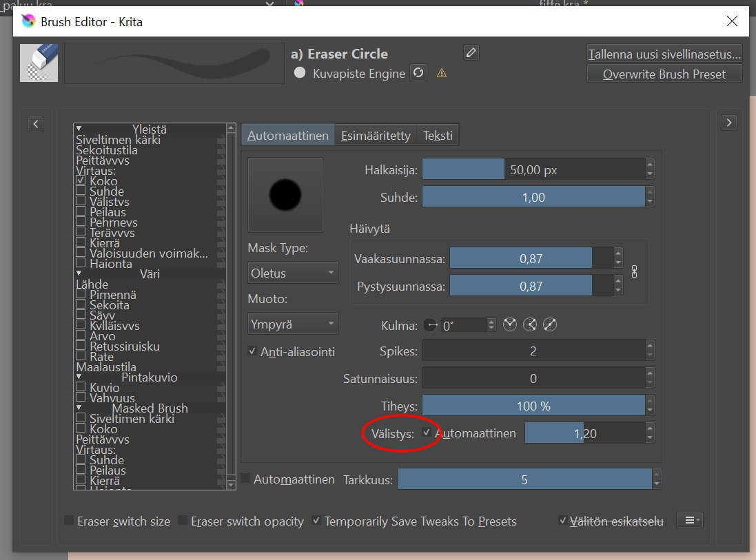Toggle the Koko option checkbox
Screen dimensions: 756x560
[81, 180]
